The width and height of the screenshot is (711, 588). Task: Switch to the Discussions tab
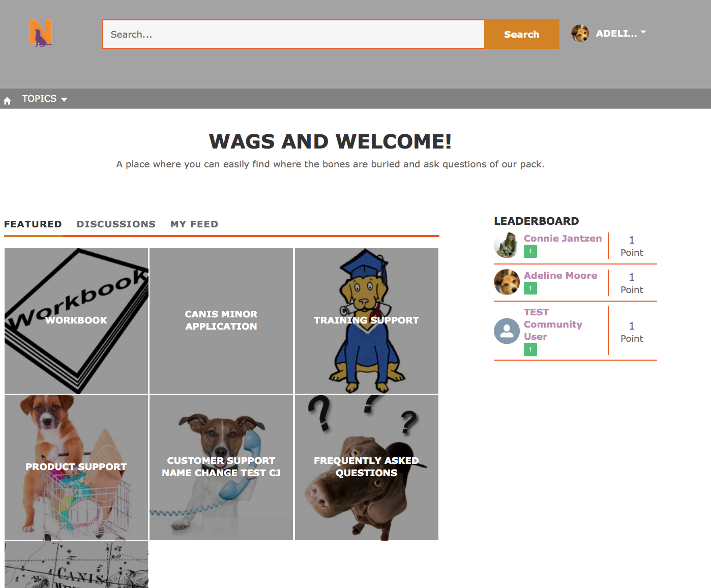pyautogui.click(x=116, y=224)
